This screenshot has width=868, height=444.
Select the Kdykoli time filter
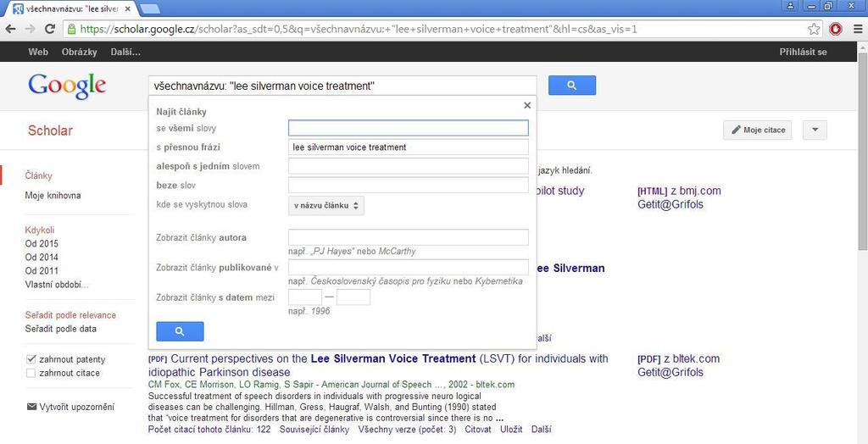click(40, 230)
